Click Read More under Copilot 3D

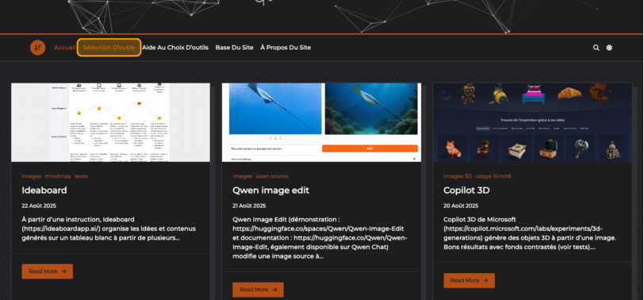[x=469, y=280]
